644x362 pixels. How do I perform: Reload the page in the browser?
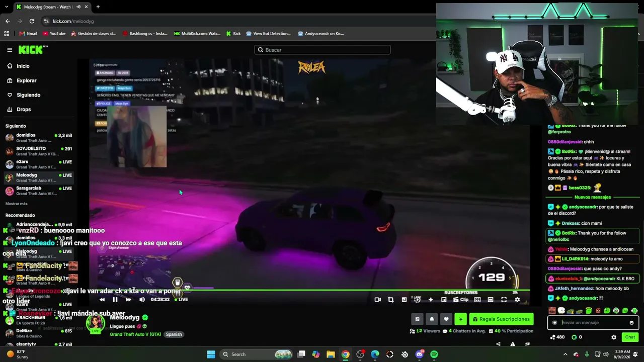[x=32, y=21]
